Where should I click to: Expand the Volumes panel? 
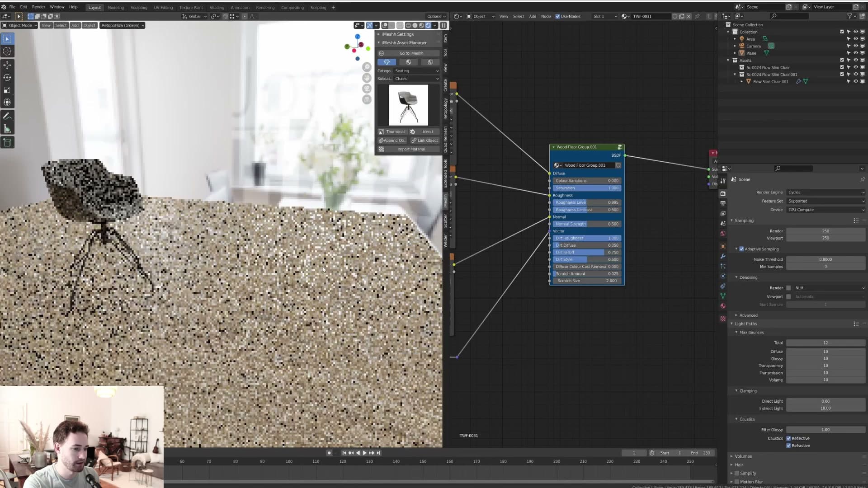point(743,456)
